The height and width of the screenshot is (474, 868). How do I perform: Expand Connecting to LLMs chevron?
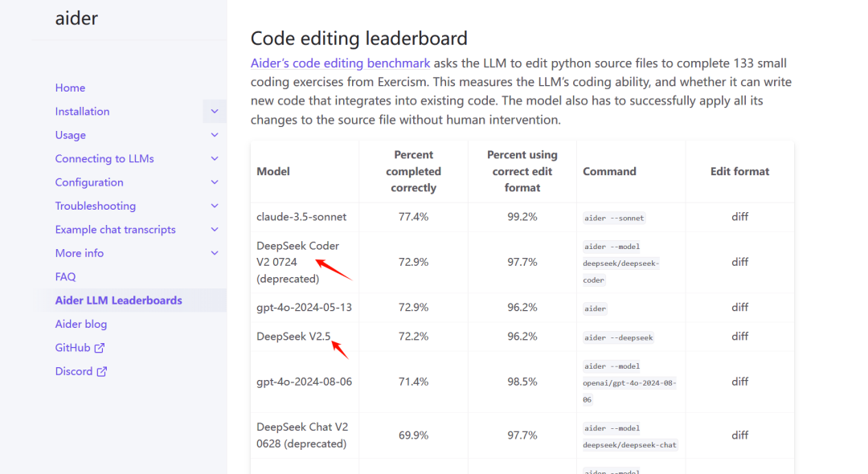pos(215,159)
